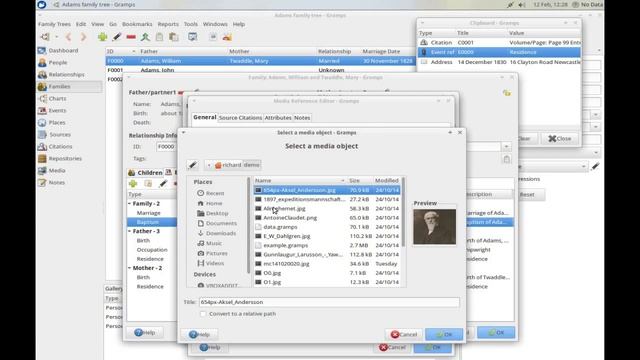Open the Edit menu
This screenshot has height=360, width=640.
(81, 24)
